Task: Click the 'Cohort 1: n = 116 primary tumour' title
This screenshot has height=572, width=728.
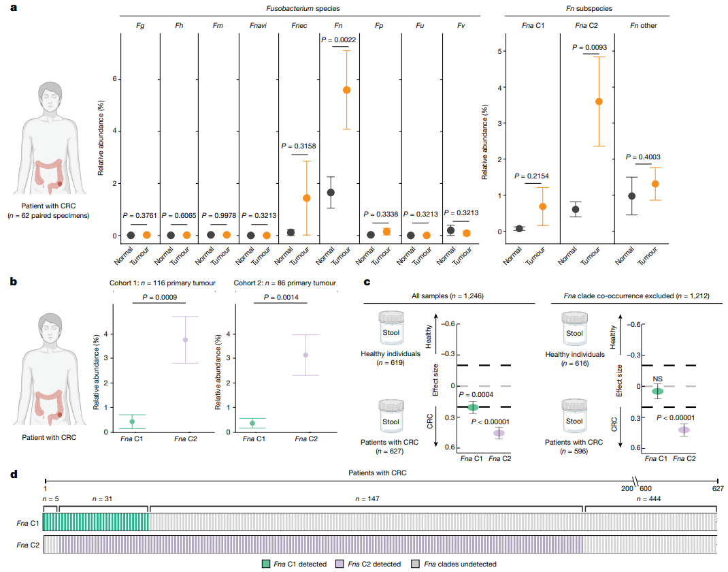Action: (x=163, y=283)
